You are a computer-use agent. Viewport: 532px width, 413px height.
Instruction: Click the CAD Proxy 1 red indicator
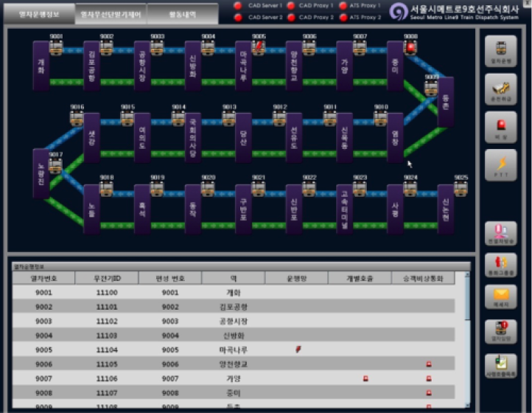click(291, 6)
